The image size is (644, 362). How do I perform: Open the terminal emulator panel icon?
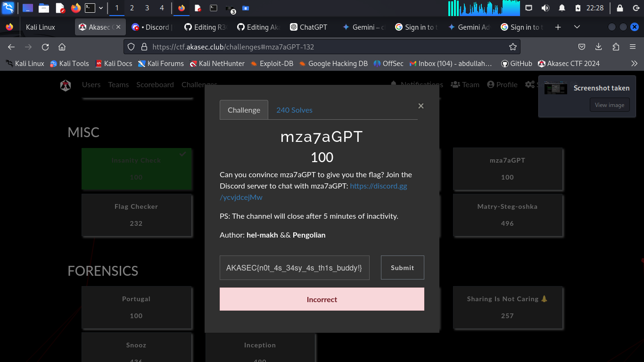[90, 8]
